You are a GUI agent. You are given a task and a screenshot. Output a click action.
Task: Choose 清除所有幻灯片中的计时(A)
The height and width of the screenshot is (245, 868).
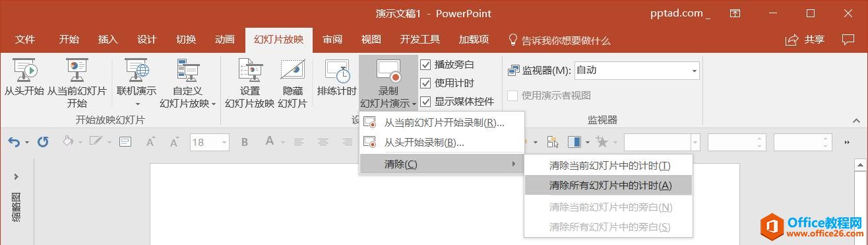tap(608, 186)
